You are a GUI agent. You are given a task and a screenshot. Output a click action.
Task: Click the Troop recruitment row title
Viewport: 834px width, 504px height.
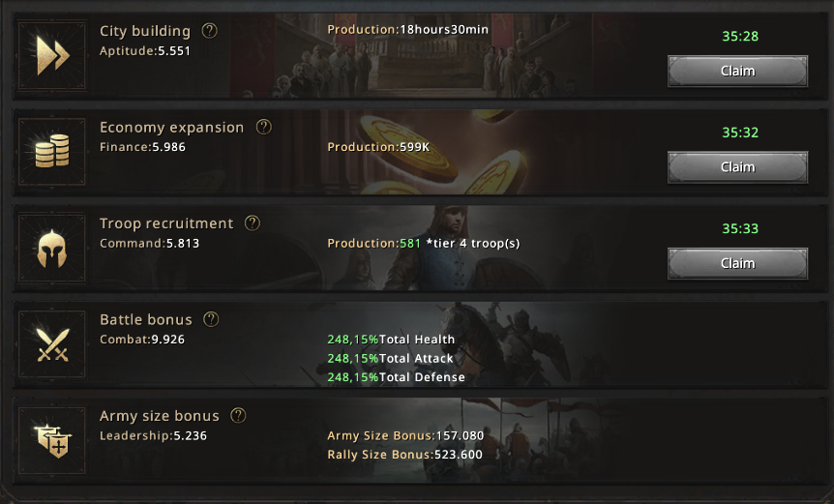point(166,223)
